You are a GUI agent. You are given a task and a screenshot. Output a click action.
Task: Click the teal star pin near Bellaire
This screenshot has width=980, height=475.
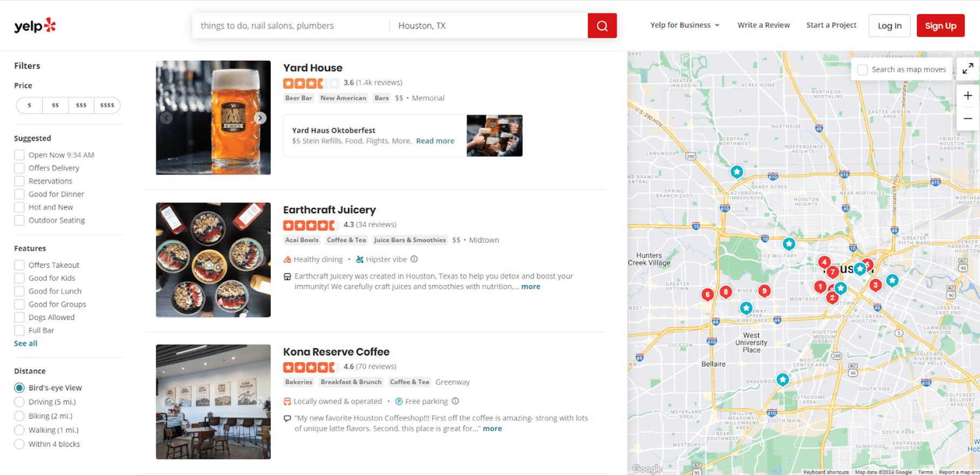(782, 379)
